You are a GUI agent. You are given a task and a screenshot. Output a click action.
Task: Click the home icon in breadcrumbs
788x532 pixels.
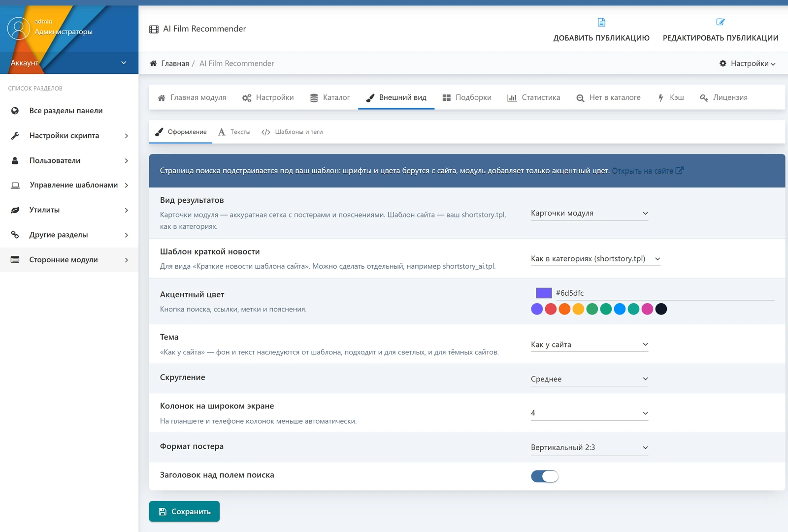pyautogui.click(x=154, y=63)
